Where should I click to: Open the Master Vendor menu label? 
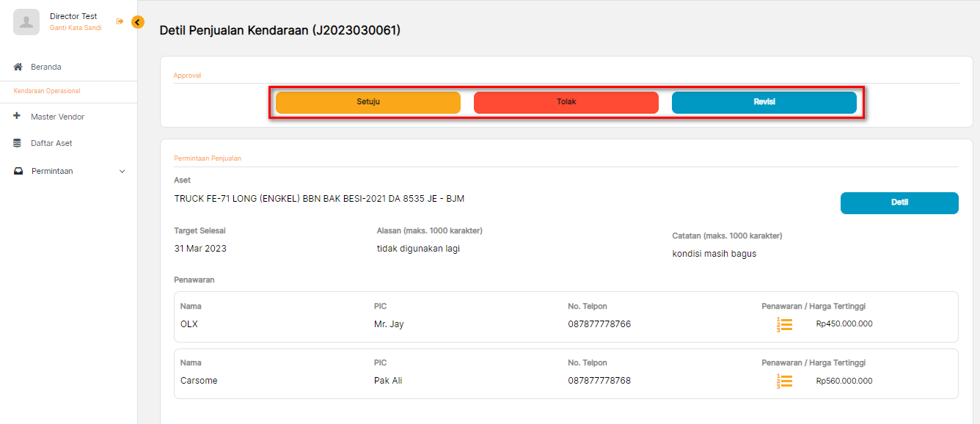pyautogui.click(x=57, y=117)
